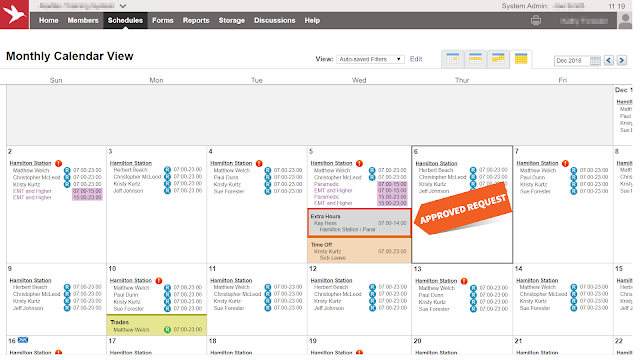Open Hamilton Station link on the 2nd
The width and height of the screenshot is (640, 360).
pos(31,163)
